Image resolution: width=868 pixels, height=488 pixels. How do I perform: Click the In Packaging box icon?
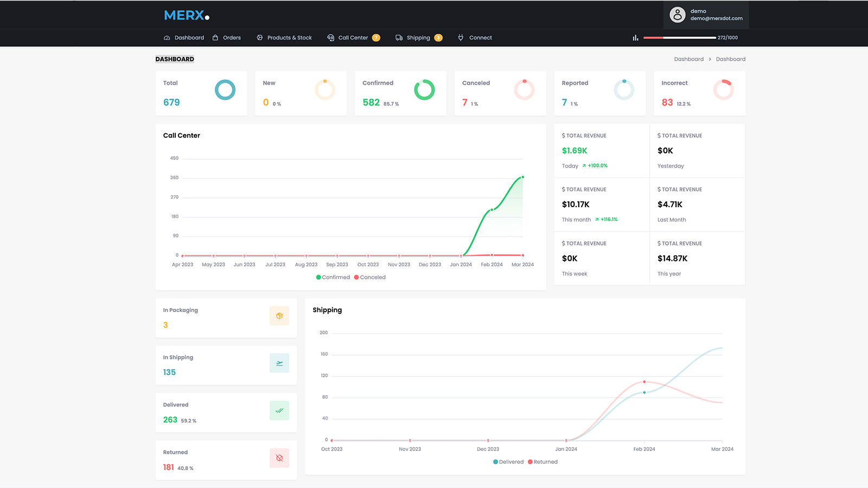click(x=279, y=316)
